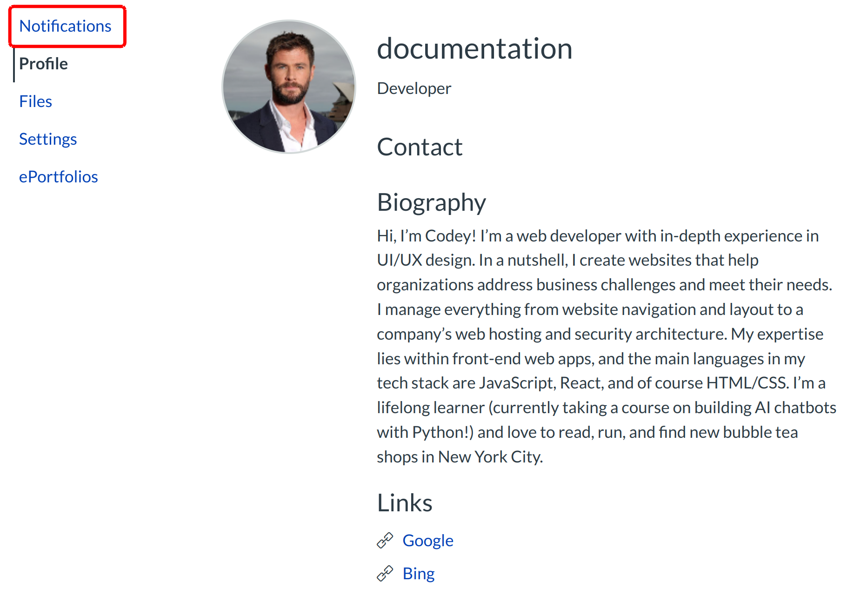Click the Links section heading
The width and height of the screenshot is (867, 616).
coord(405,503)
